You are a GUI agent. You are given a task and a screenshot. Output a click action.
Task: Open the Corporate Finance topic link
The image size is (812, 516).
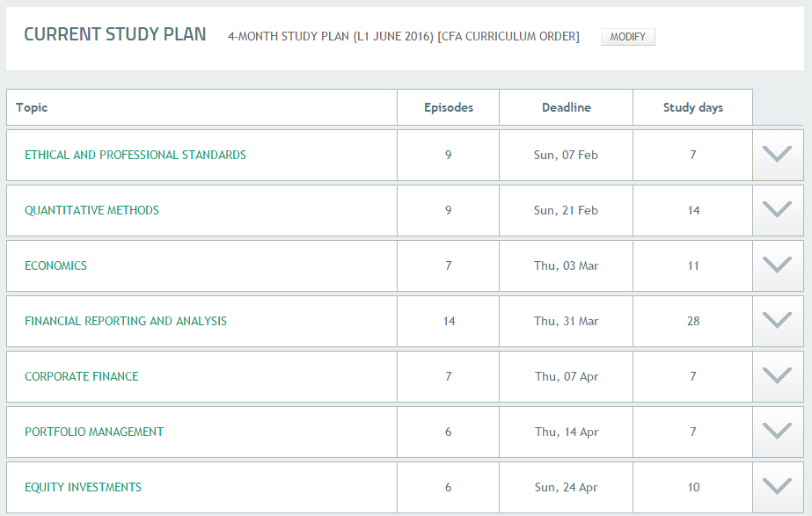click(x=82, y=376)
